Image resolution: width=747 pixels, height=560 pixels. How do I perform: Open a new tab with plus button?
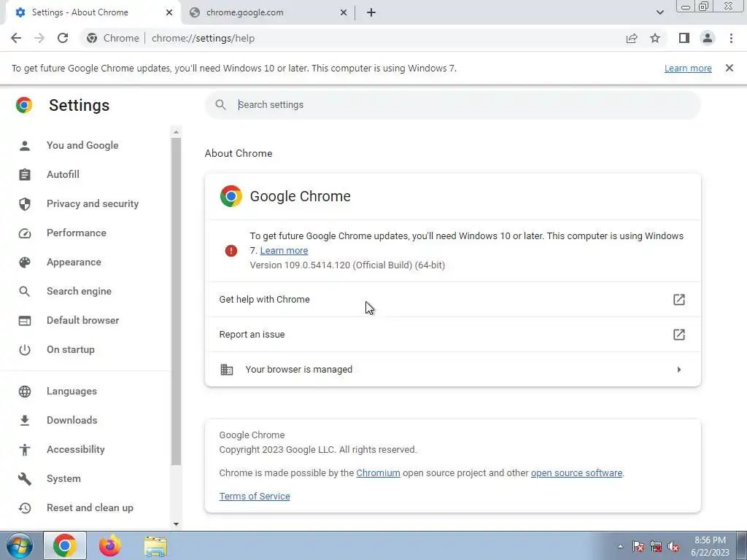coord(371,12)
